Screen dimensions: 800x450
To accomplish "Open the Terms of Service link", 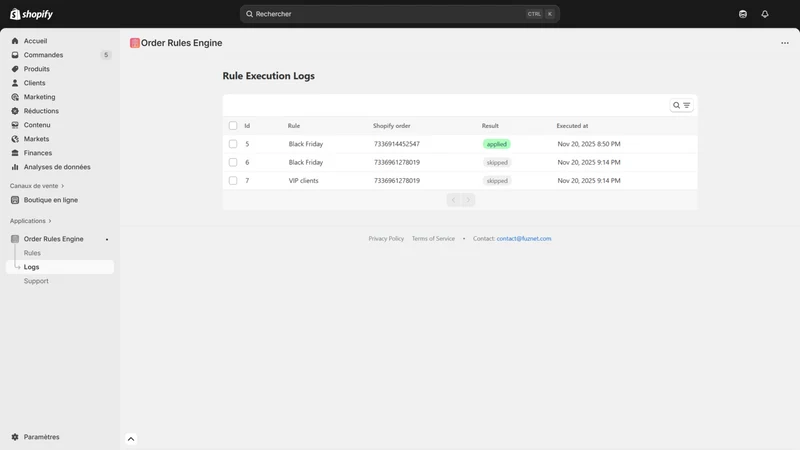I will 433,238.
